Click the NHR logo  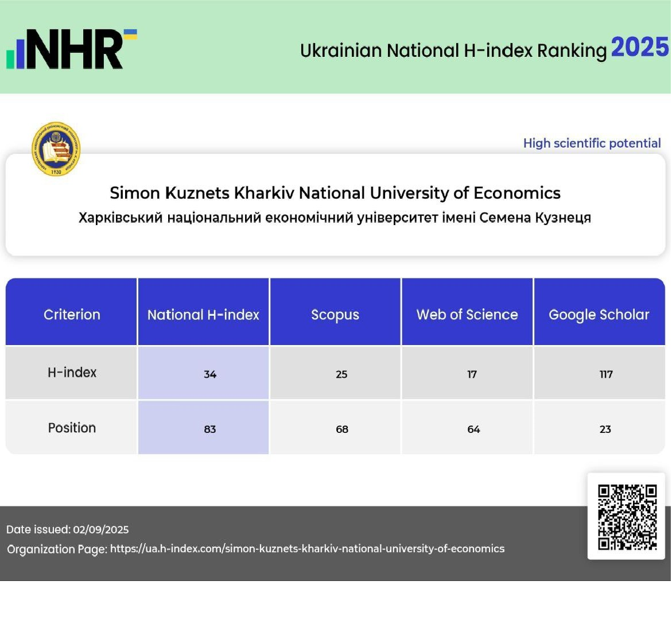click(x=72, y=48)
